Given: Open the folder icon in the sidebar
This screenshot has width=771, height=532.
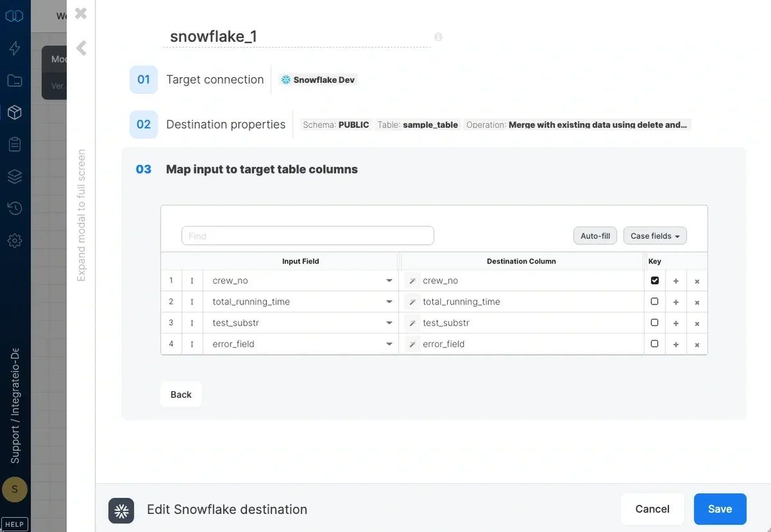Looking at the screenshot, I should coord(14,80).
